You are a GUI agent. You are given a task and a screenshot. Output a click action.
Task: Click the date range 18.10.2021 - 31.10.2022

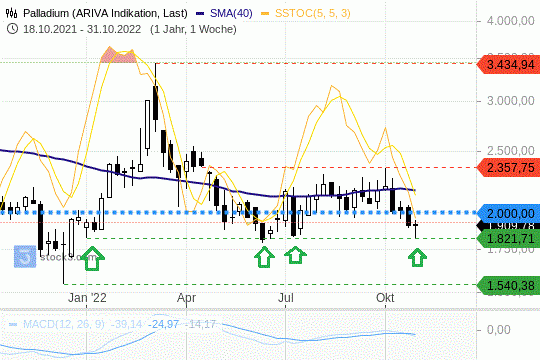[82, 29]
